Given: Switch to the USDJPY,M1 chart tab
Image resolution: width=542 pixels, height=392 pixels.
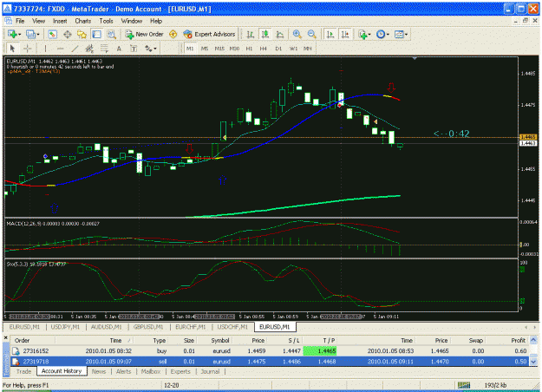Looking at the screenshot, I should 65,327.
